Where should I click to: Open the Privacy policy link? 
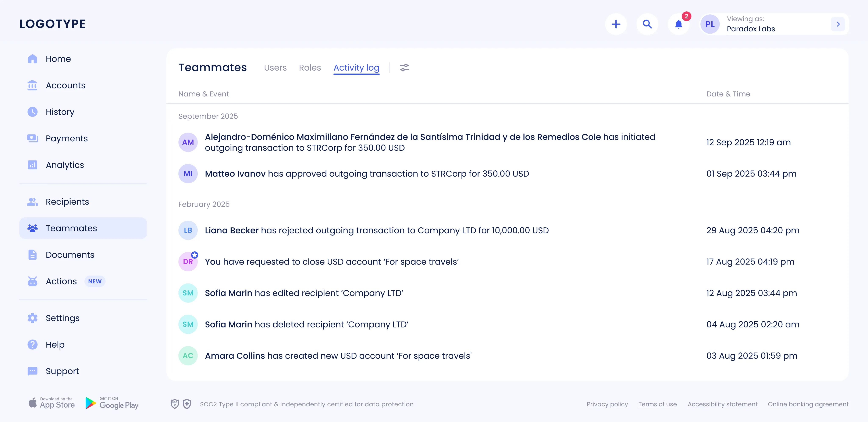tap(607, 404)
